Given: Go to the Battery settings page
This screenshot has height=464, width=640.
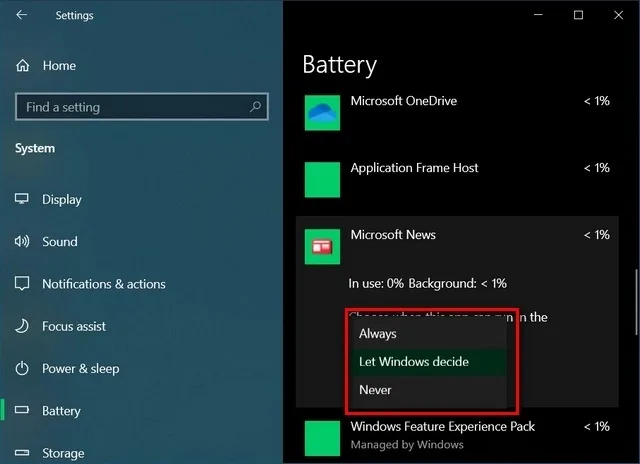Looking at the screenshot, I should point(61,411).
